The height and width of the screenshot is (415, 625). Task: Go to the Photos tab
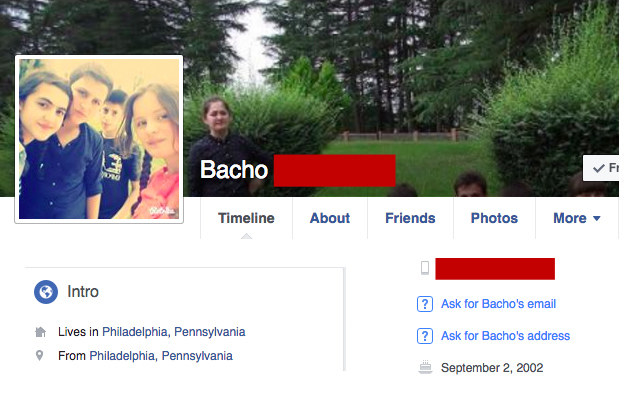click(494, 218)
